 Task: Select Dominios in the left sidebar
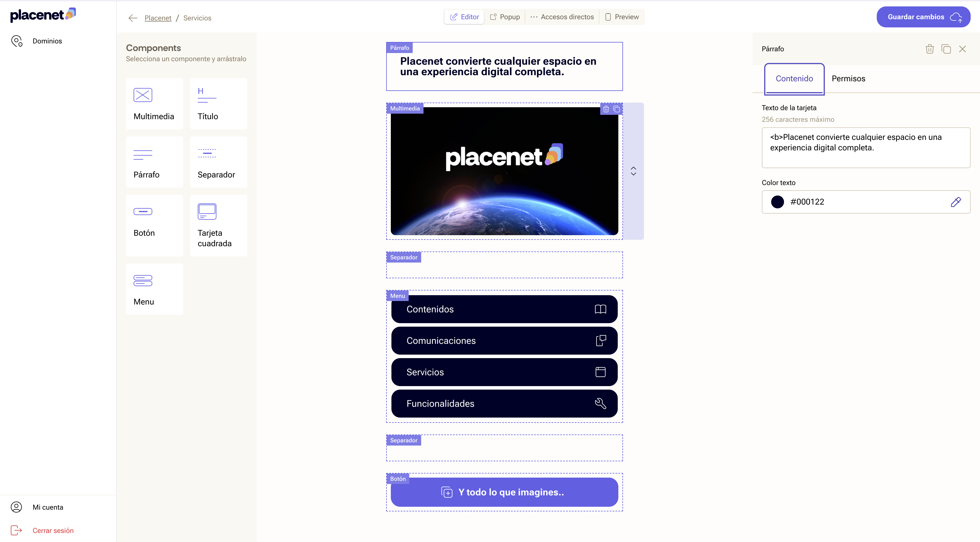[47, 41]
